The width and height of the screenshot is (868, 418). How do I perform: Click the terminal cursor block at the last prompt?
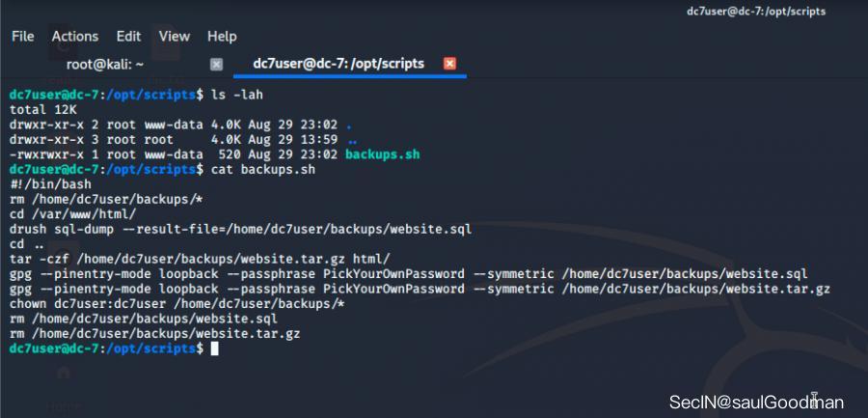[214, 348]
